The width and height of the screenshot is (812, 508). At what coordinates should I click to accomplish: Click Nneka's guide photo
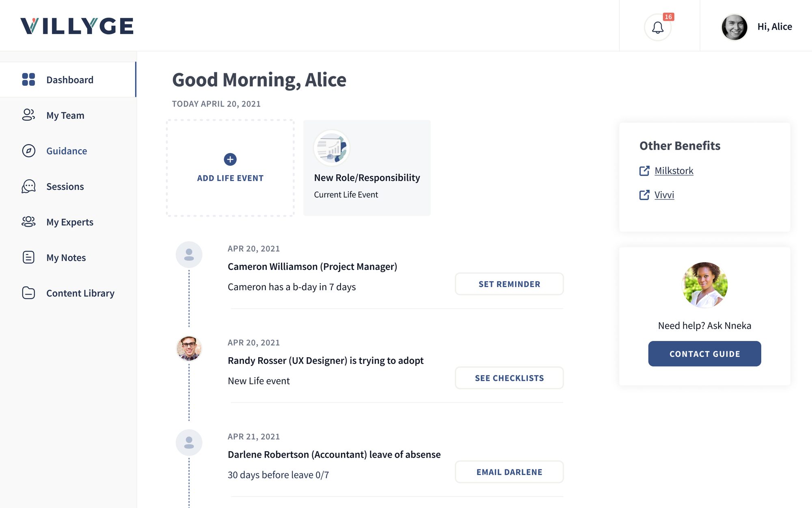point(704,285)
